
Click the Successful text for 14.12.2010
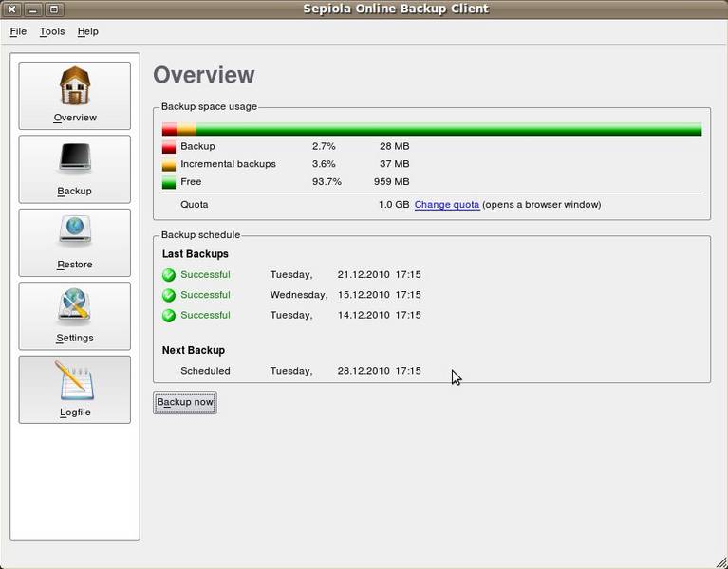(x=205, y=316)
